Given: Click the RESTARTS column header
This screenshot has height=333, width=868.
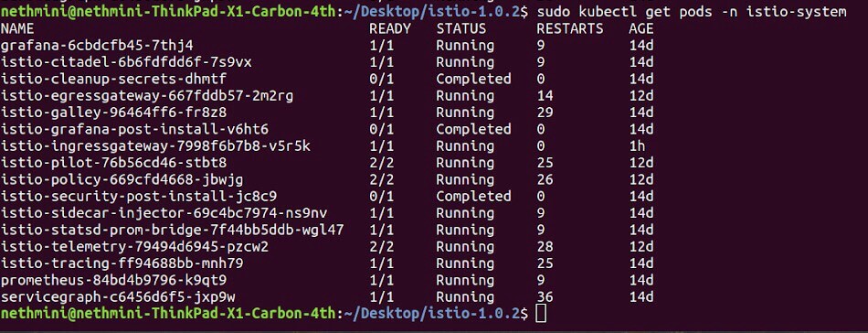Looking at the screenshot, I should (x=569, y=28).
